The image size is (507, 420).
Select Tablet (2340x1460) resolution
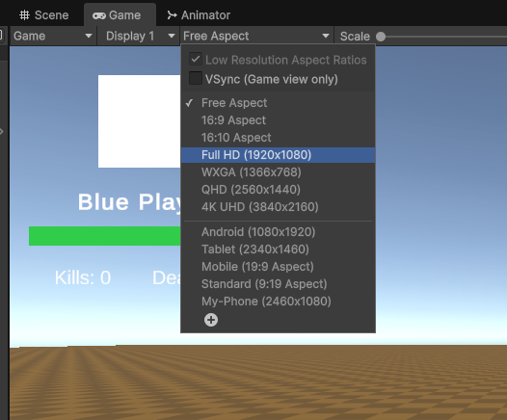[x=278, y=249]
